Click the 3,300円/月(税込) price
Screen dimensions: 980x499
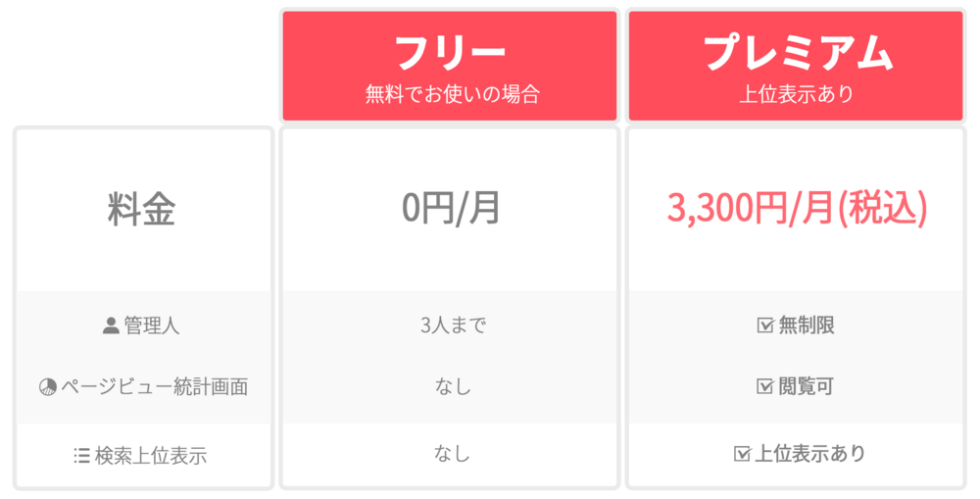tap(797, 208)
